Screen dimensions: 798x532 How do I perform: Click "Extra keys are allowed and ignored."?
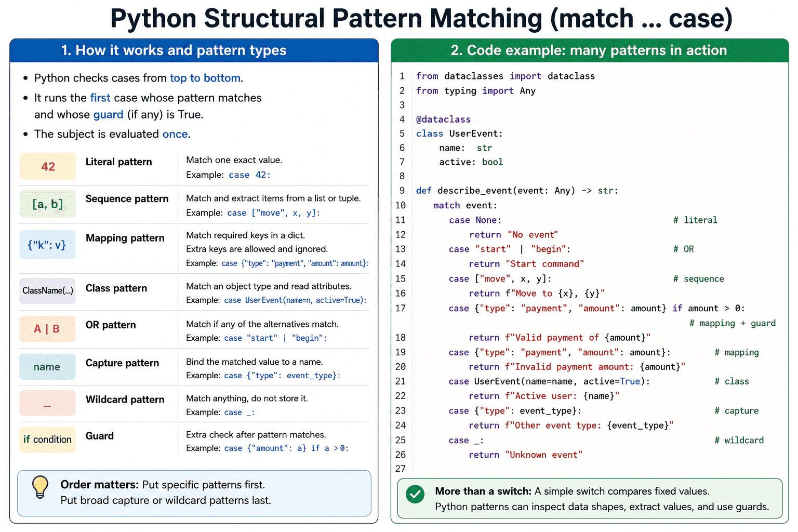pyautogui.click(x=257, y=249)
